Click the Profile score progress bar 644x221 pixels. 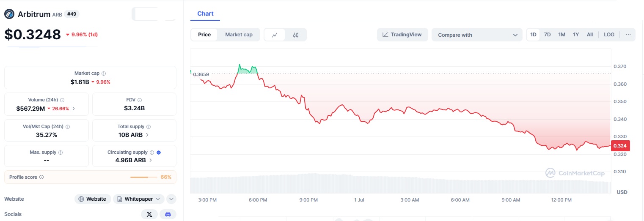pyautogui.click(x=139, y=177)
